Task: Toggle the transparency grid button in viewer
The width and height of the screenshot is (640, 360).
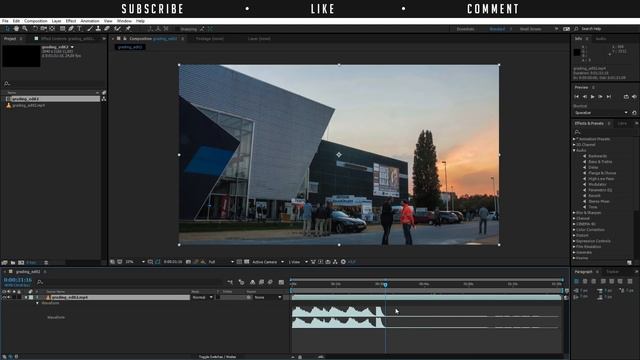Action: [247, 262]
